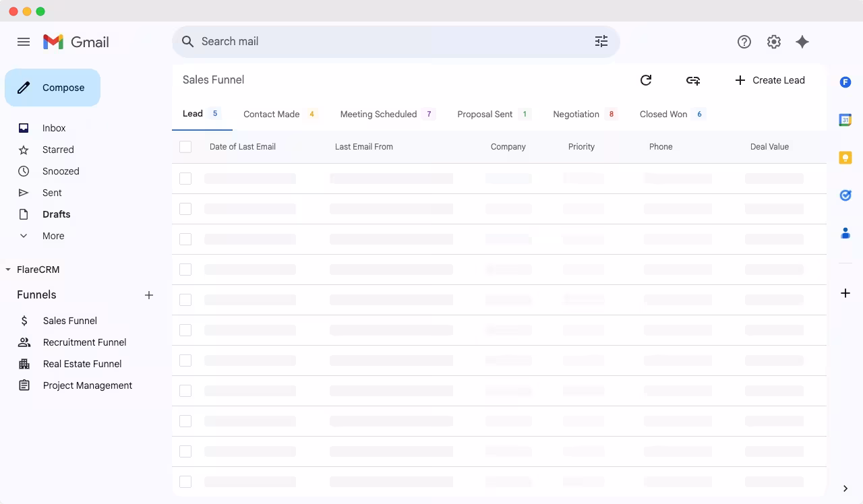Click the Create Lead button
This screenshot has height=504, width=863.
[x=770, y=80]
